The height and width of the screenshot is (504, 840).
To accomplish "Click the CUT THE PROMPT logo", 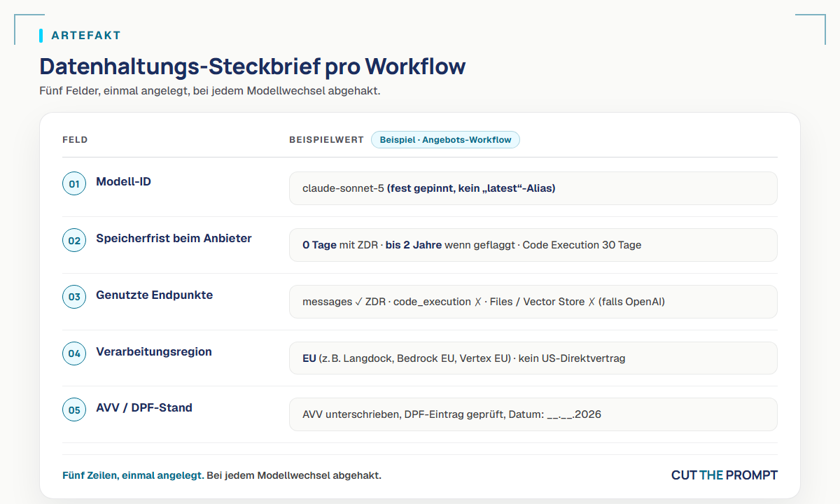I will [724, 475].
